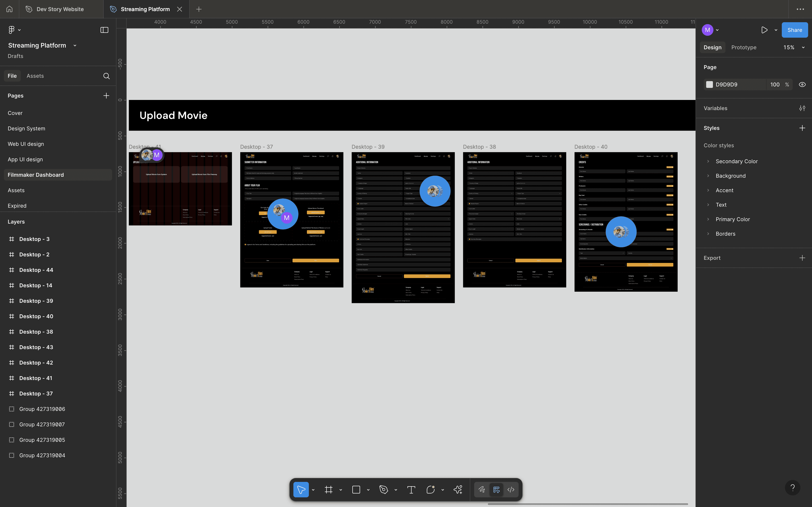The height and width of the screenshot is (507, 812).
Task: Expand the Secondary Color style group
Action: click(708, 161)
